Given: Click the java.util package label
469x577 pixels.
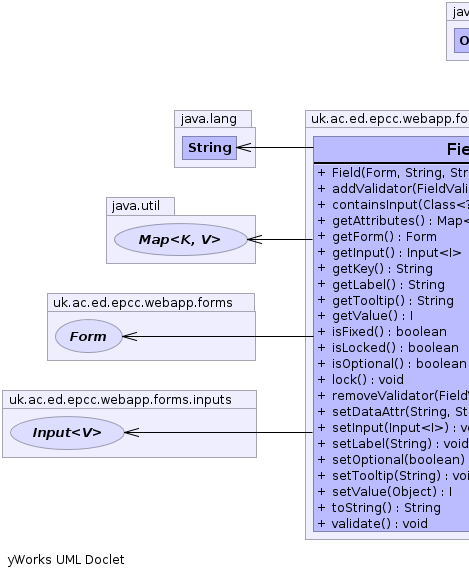Looking at the screenshot, I should (x=136, y=206).
